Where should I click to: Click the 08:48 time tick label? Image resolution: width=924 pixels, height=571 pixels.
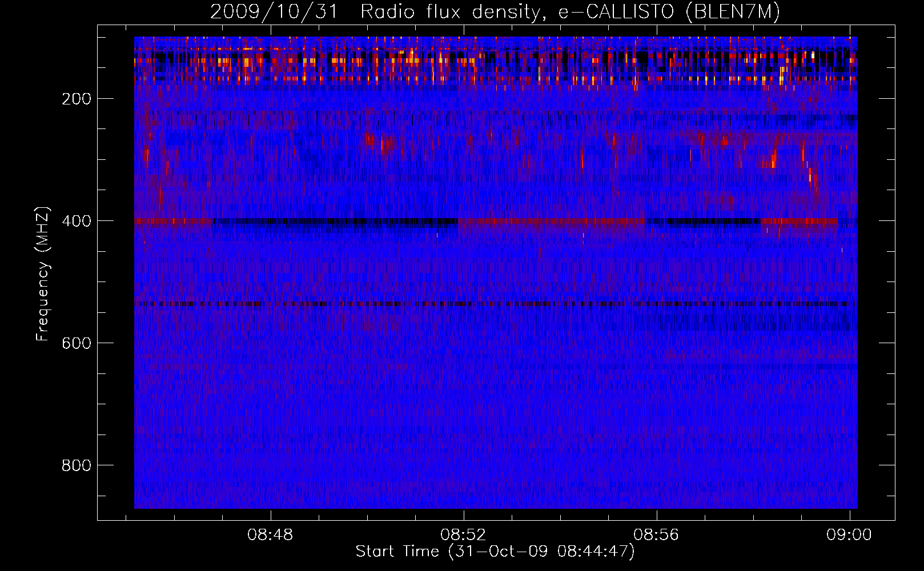[x=270, y=535]
